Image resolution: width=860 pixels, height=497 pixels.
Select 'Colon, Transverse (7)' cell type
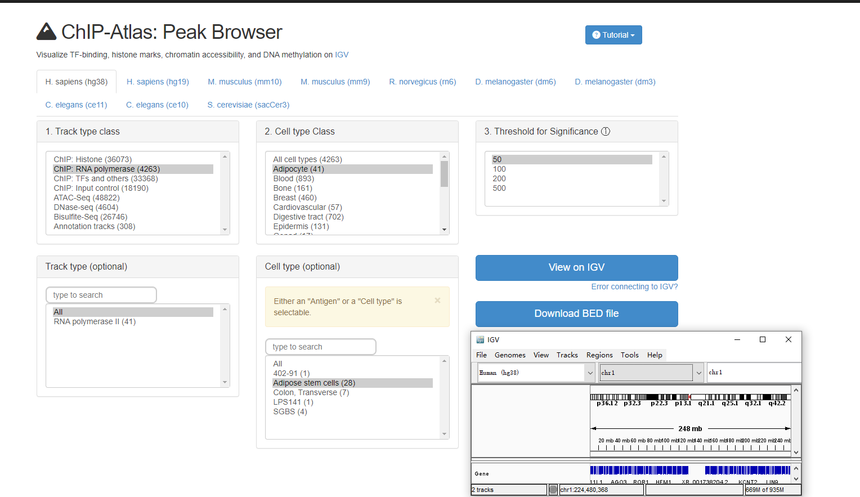(x=352, y=393)
